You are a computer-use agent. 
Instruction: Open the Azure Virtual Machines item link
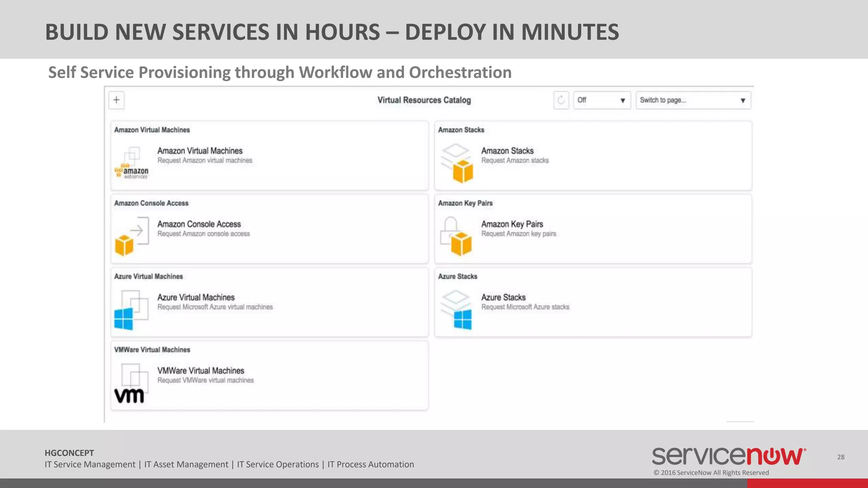(x=196, y=297)
